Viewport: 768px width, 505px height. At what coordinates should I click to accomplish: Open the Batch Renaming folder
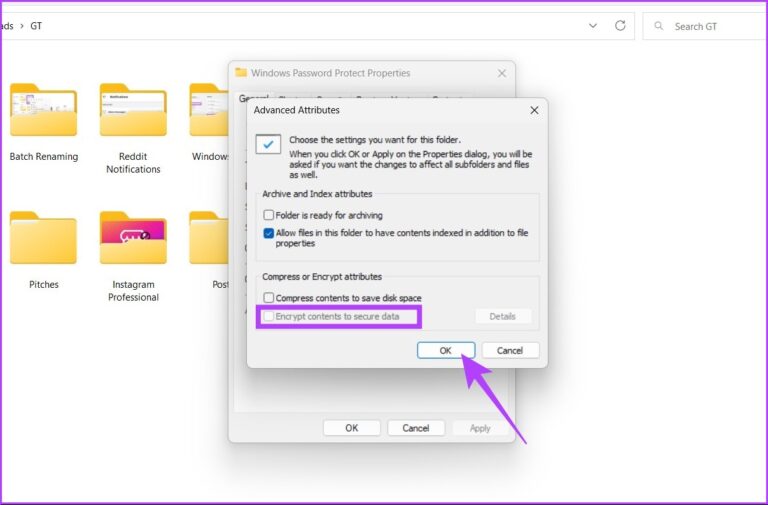[x=43, y=112]
